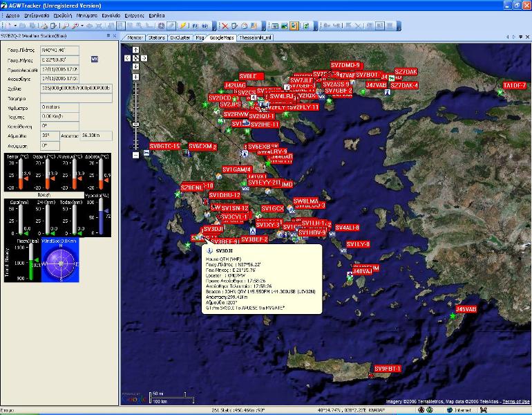Click the latitude field in weather panel
The image size is (532, 415).
pos(59,50)
